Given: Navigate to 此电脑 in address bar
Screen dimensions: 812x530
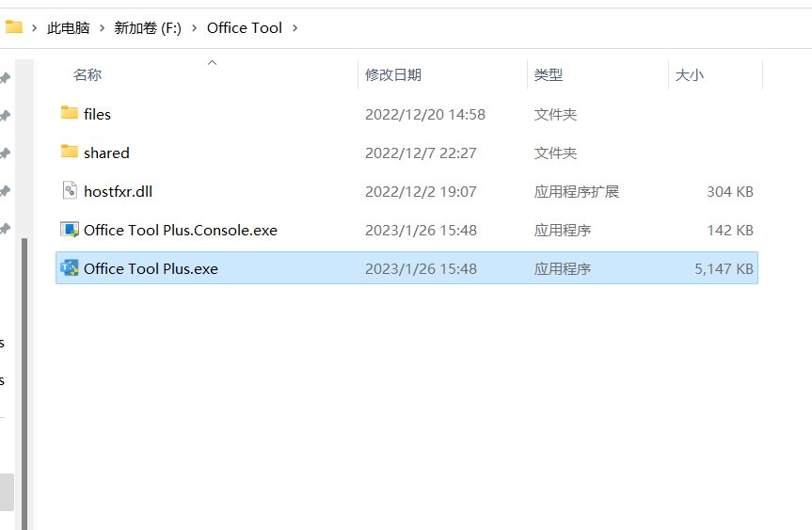Looking at the screenshot, I should [69, 28].
